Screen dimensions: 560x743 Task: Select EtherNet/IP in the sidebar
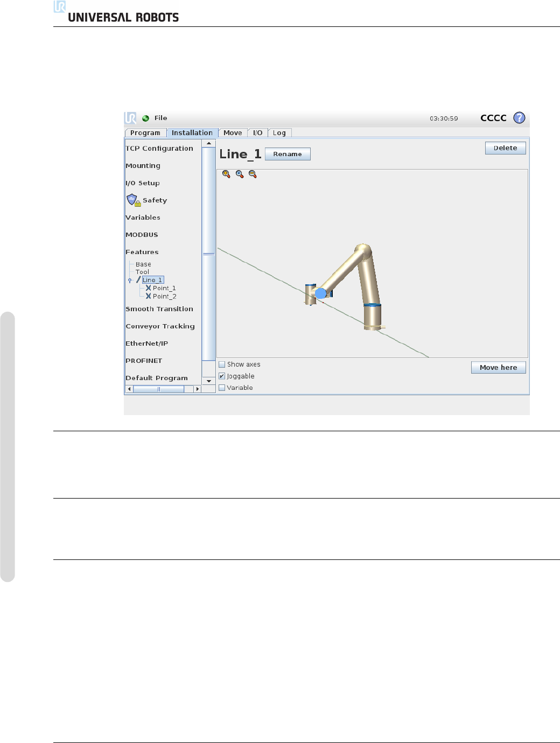pyautogui.click(x=147, y=344)
